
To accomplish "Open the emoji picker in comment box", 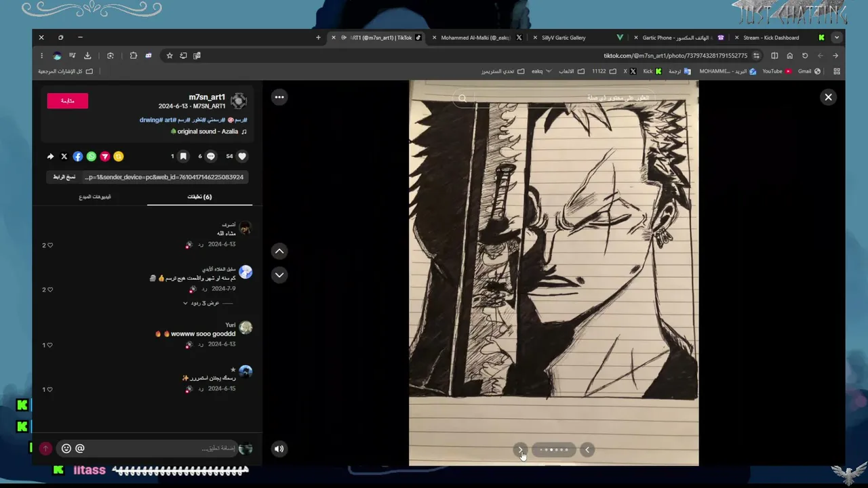I will [x=66, y=448].
